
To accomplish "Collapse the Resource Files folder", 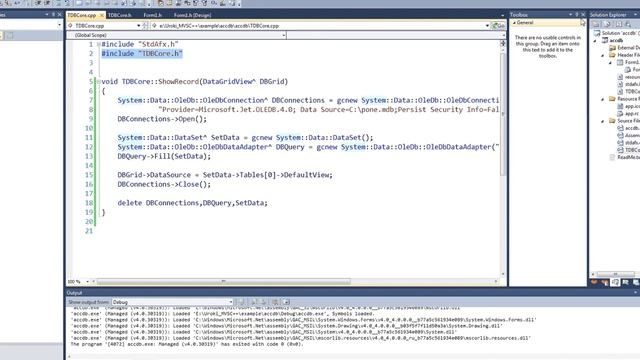I will [603, 99].
